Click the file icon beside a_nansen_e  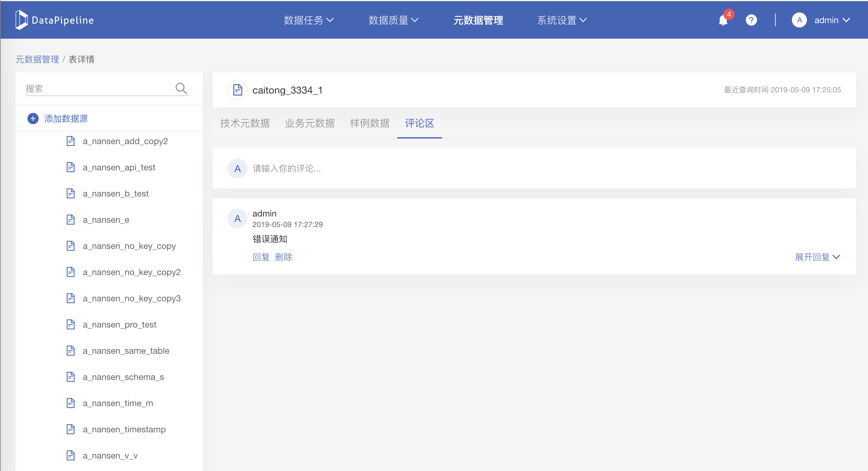pos(71,220)
